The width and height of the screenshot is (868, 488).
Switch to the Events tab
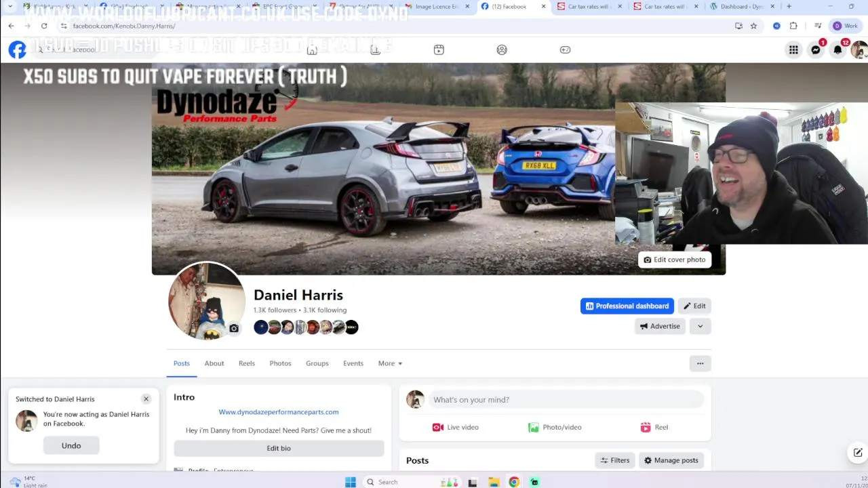click(353, 363)
